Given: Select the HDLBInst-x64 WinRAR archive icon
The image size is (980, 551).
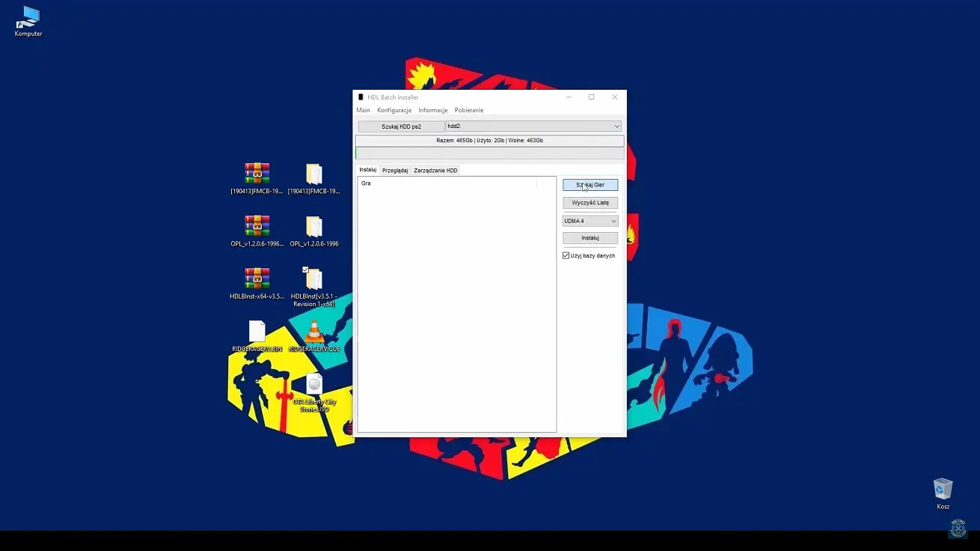Looking at the screenshot, I should 257,278.
